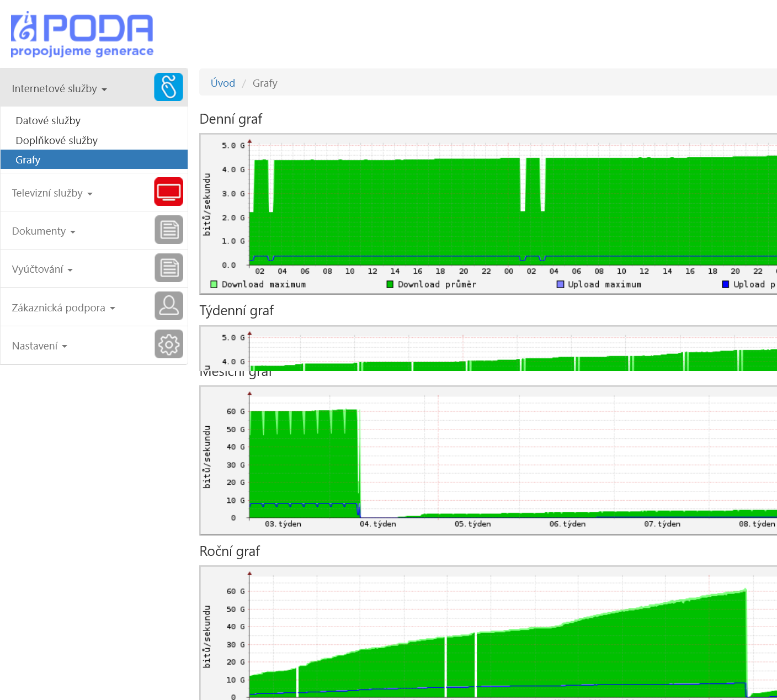
Task: Click the red television services icon
Action: 168,192
